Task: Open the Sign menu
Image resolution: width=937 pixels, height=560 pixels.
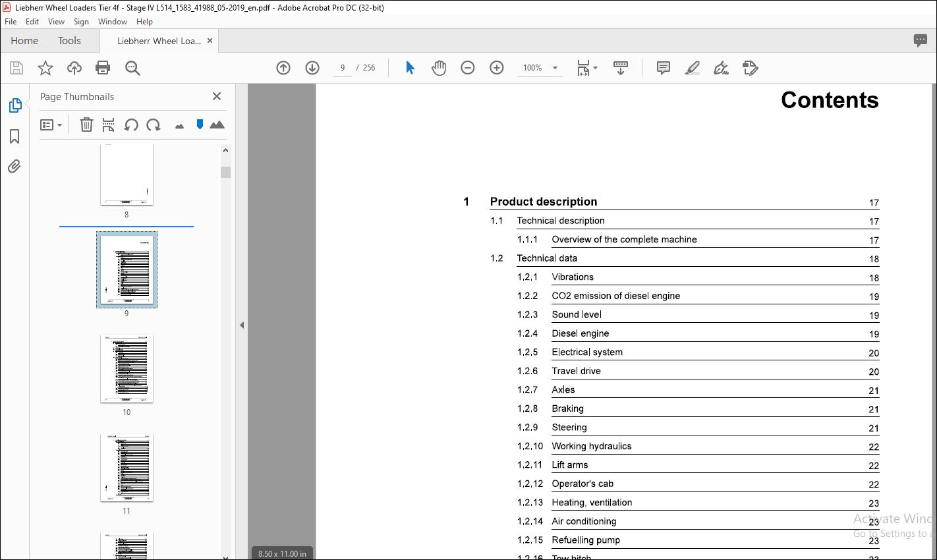Action: pyautogui.click(x=81, y=22)
